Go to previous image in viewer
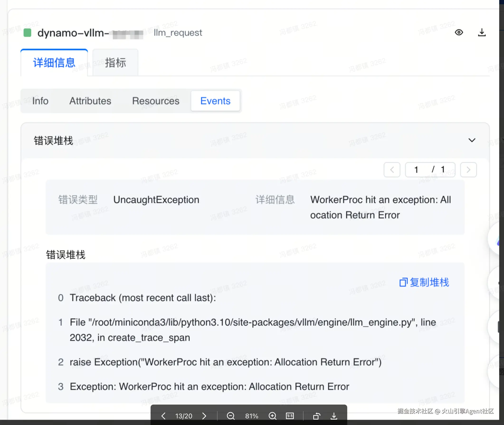 tap(163, 415)
